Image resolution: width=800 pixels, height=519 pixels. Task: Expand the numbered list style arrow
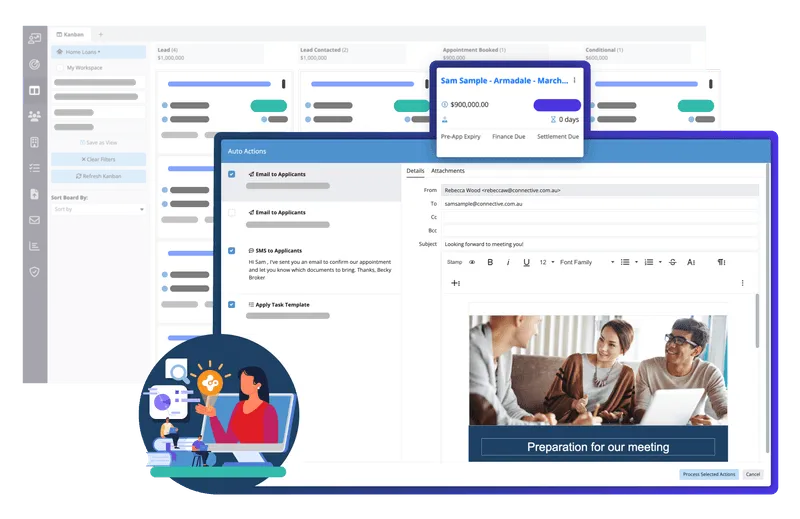click(660, 262)
